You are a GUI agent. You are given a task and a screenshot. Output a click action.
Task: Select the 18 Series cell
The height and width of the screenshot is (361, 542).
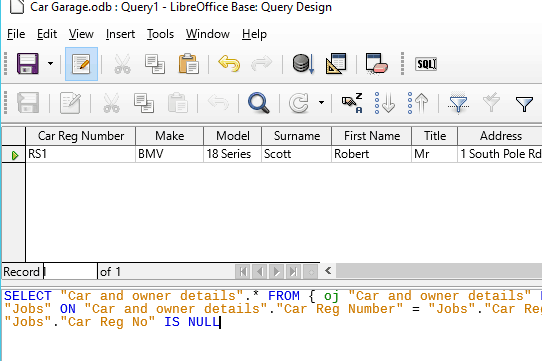(x=233, y=154)
